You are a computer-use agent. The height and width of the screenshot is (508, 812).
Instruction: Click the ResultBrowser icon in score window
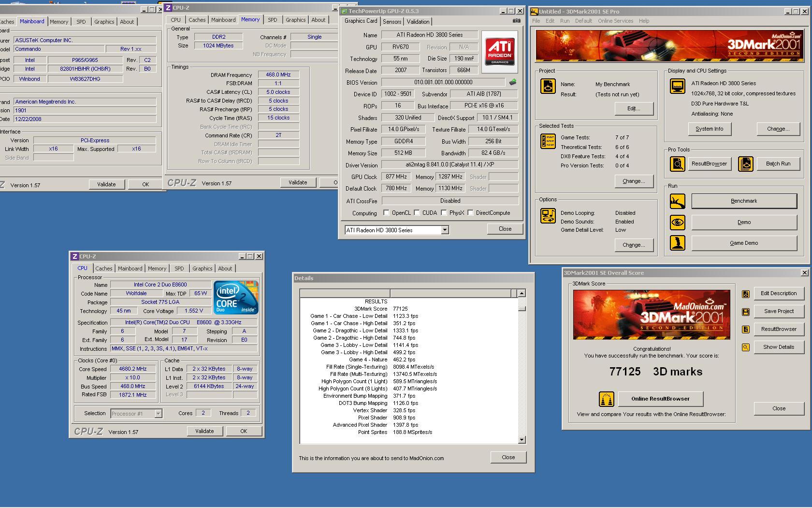pos(746,329)
